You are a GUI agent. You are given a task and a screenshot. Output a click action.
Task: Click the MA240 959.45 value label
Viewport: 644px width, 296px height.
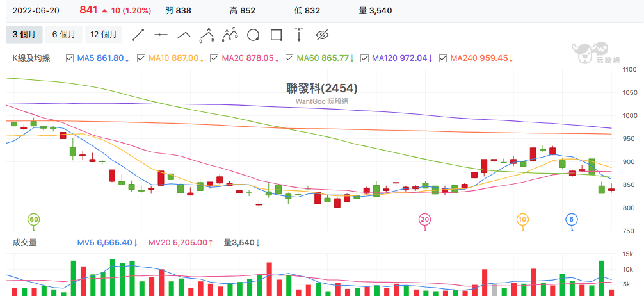pyautogui.click(x=482, y=58)
